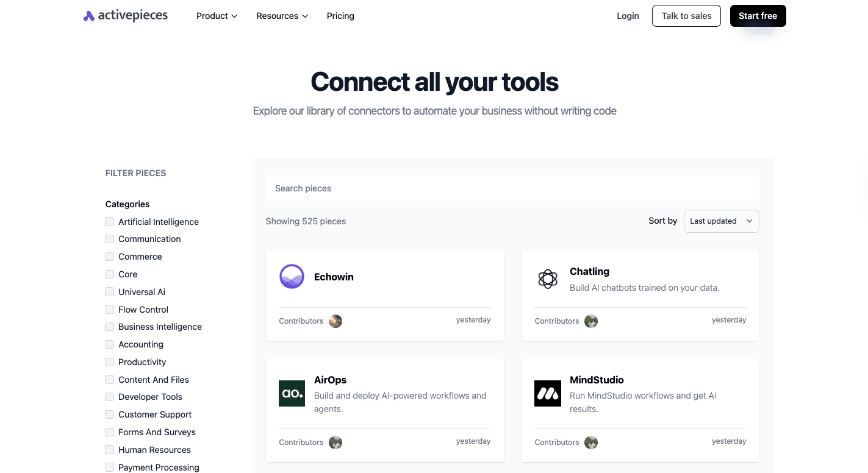Check the Developer Tools filter

(x=109, y=397)
